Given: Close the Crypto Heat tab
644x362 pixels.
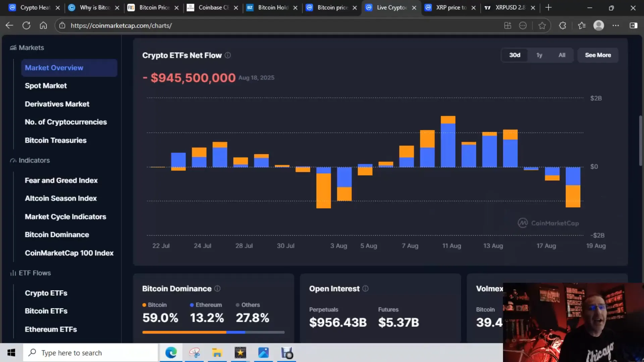Looking at the screenshot, I should pyautogui.click(x=58, y=8).
